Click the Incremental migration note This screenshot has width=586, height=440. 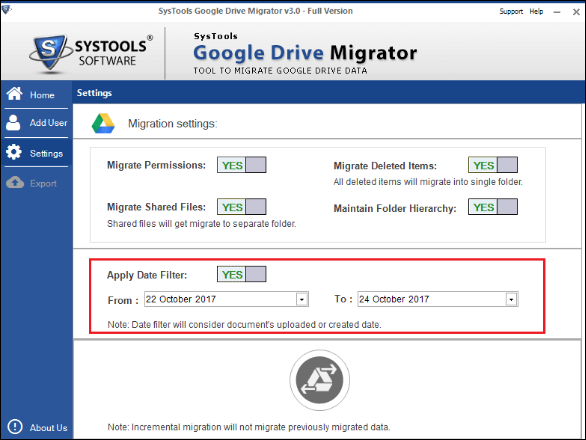249,427
